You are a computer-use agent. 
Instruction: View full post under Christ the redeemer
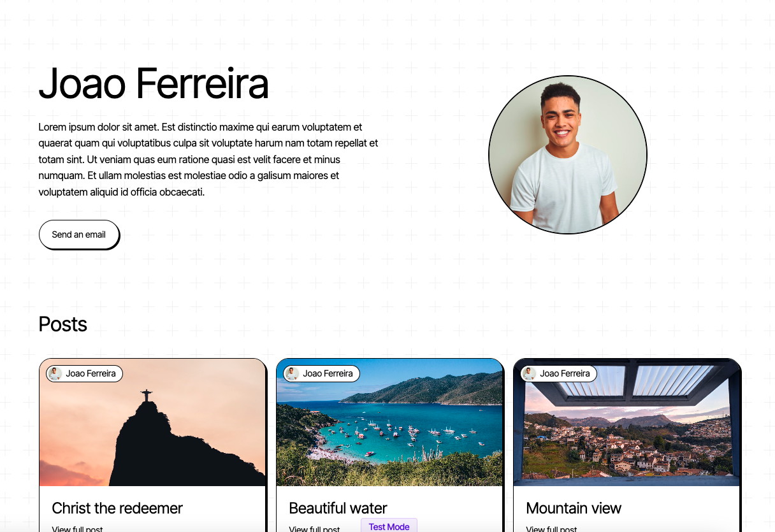pos(77,529)
